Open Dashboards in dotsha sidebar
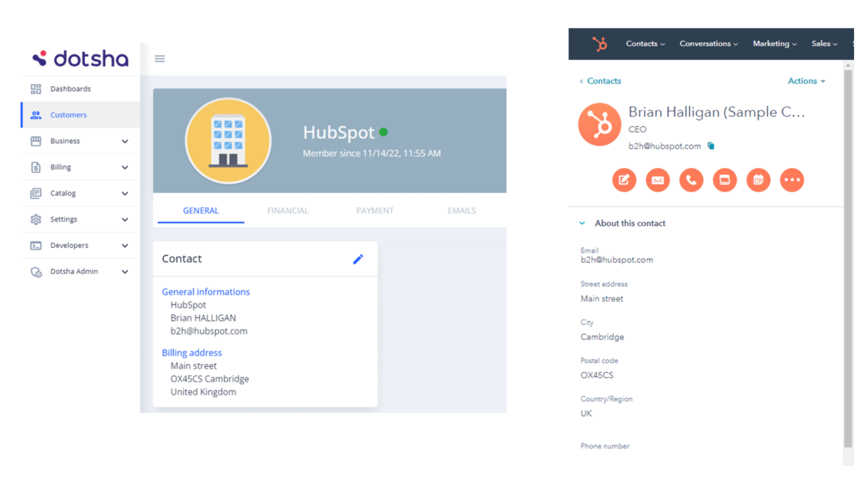The height and width of the screenshot is (488, 868). pos(70,89)
